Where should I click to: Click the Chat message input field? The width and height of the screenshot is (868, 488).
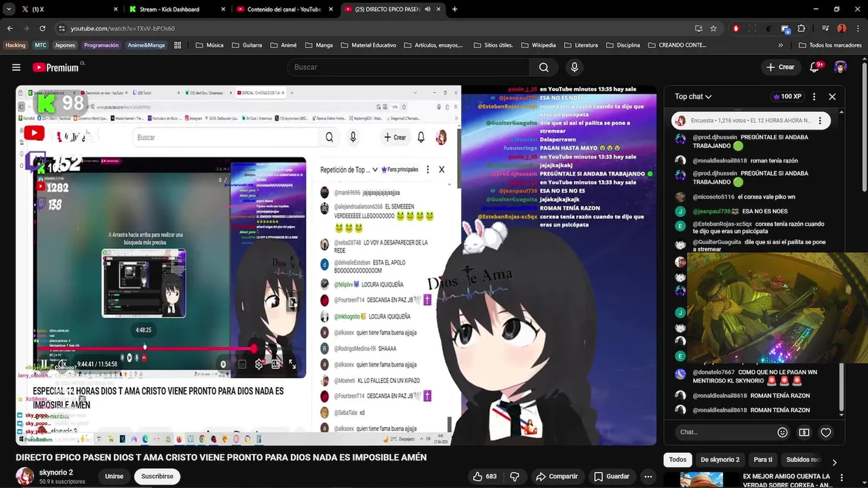point(726,432)
